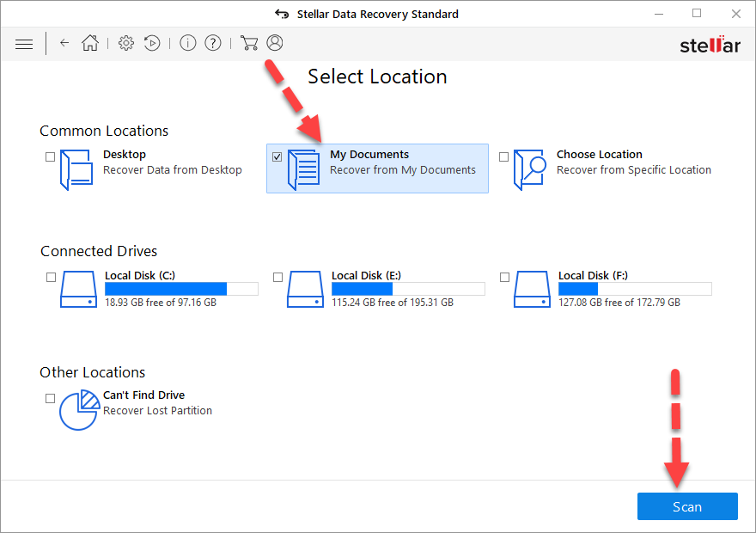This screenshot has width=756, height=533.
Task: Check the Local Disk (E:) box
Action: click(277, 278)
